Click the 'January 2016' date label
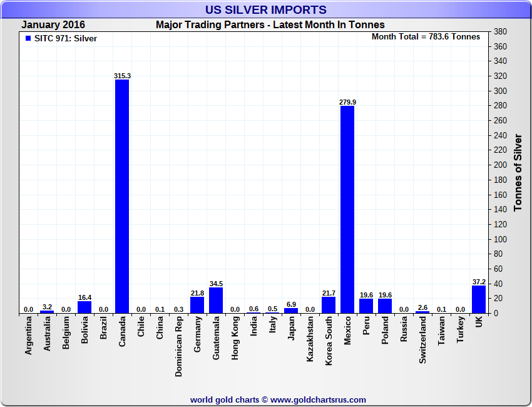This screenshot has width=532, height=407. coord(53,25)
